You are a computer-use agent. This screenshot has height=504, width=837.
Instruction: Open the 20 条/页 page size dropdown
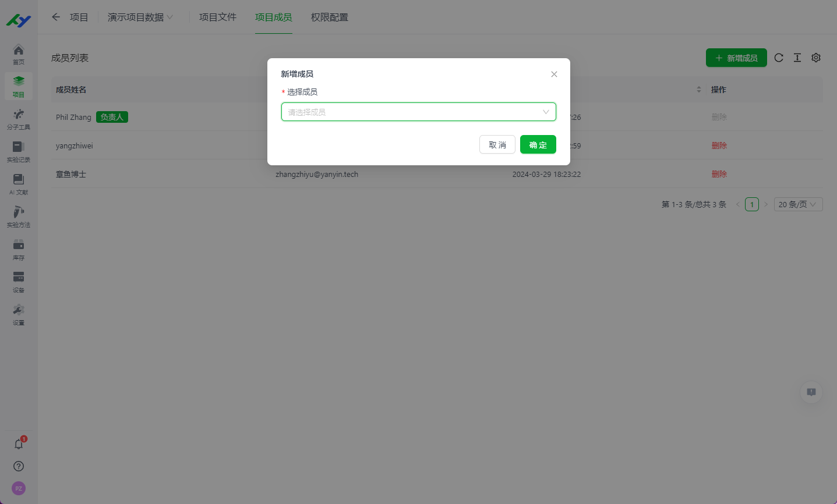[x=798, y=204]
